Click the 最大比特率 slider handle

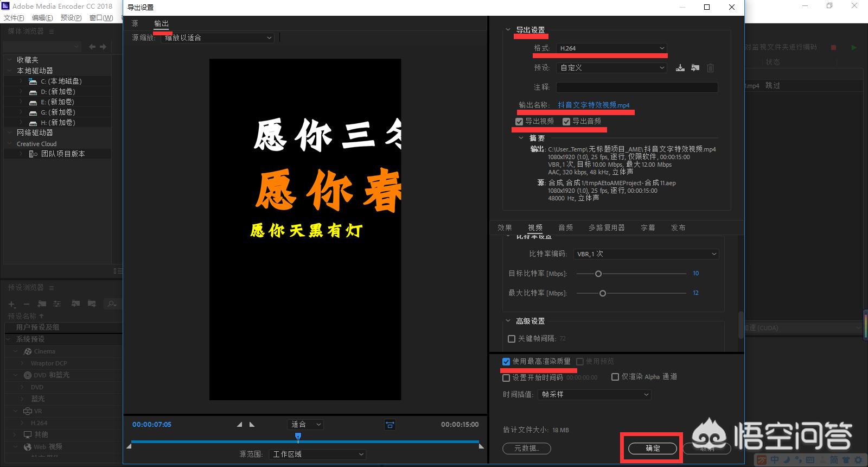point(603,293)
